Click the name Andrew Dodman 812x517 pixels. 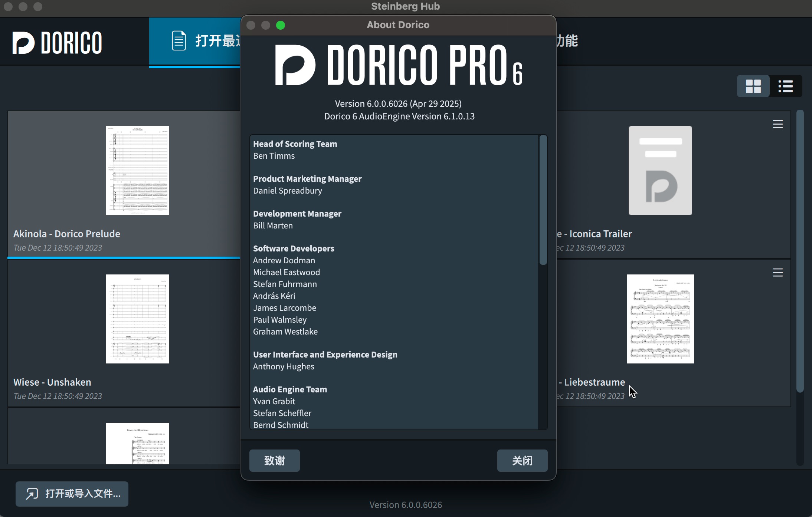pos(284,260)
